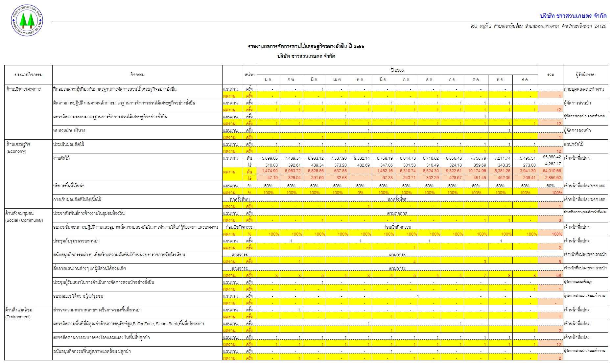The height and width of the screenshot is (364, 612).
Task: Click the ผู้รับผิดชอบ column header
Action: click(585, 75)
